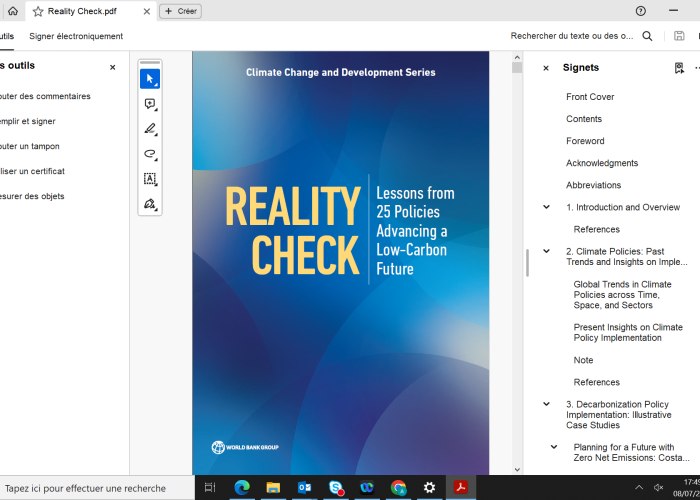Click the magnifier search icon
Screen dimensions: 700x500
(647, 36)
